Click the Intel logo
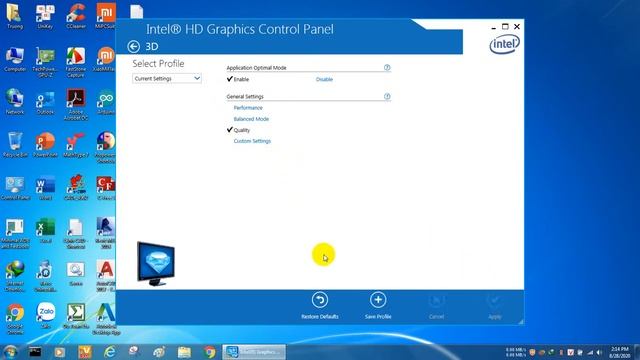The width and height of the screenshot is (640, 360). pos(504,44)
